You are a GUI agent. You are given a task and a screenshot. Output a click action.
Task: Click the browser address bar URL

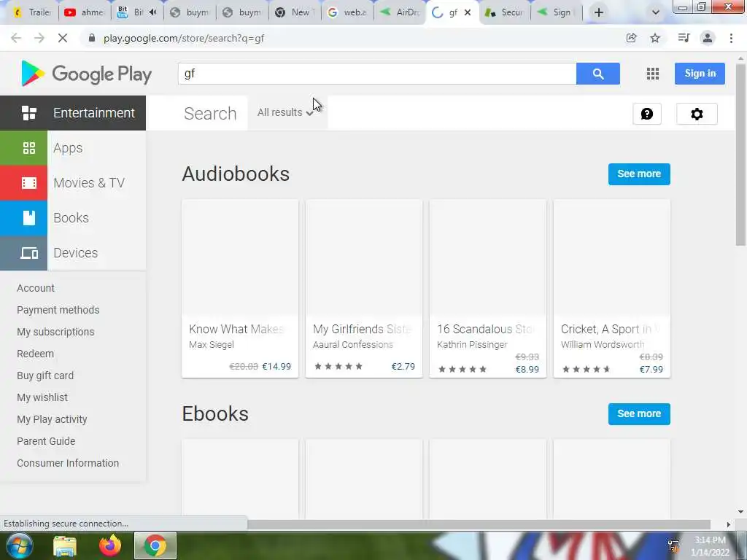point(183,38)
